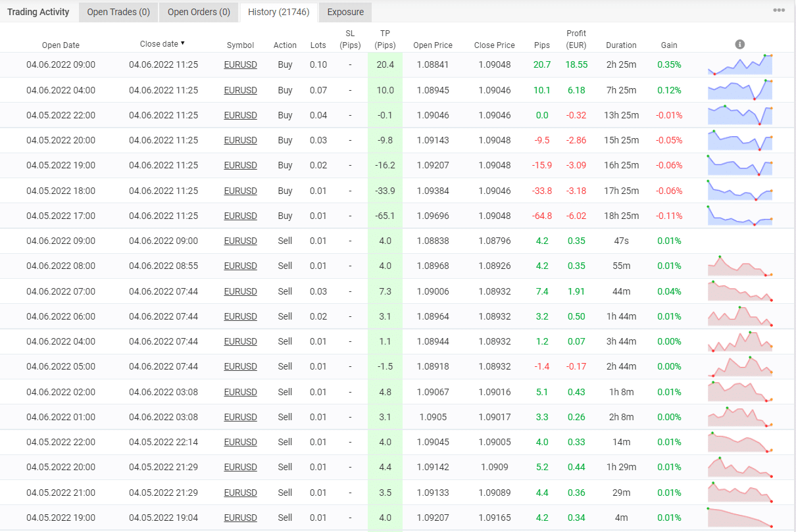Sort by the Lots column header
Viewport: 796px width, 532px height.
[318, 45]
